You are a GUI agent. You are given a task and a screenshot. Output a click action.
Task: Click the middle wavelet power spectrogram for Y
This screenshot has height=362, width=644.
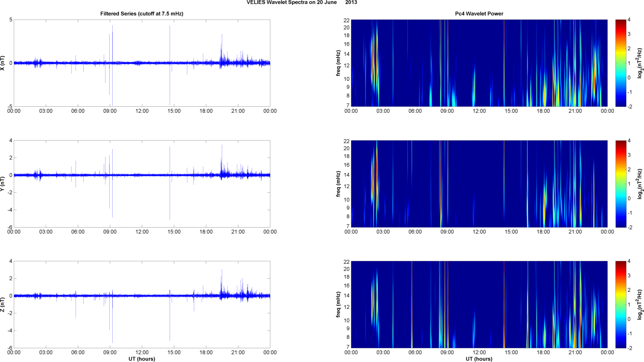[x=479, y=184]
